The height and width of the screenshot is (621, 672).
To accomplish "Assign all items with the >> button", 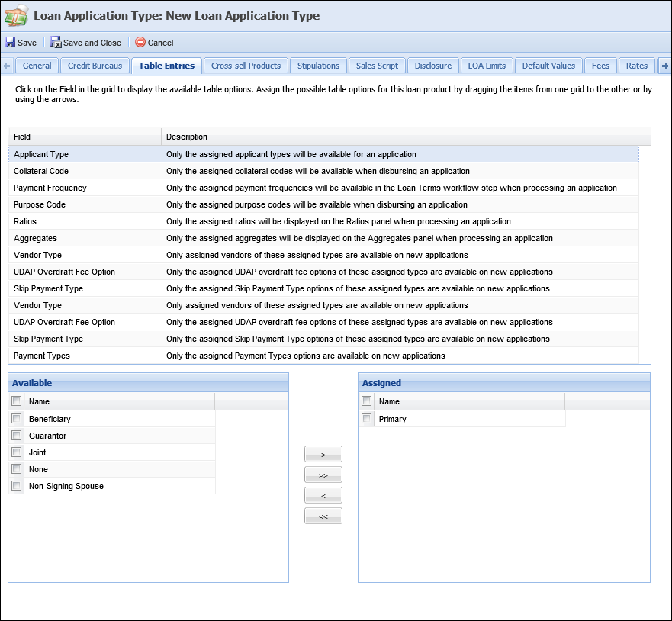I will pos(323,475).
